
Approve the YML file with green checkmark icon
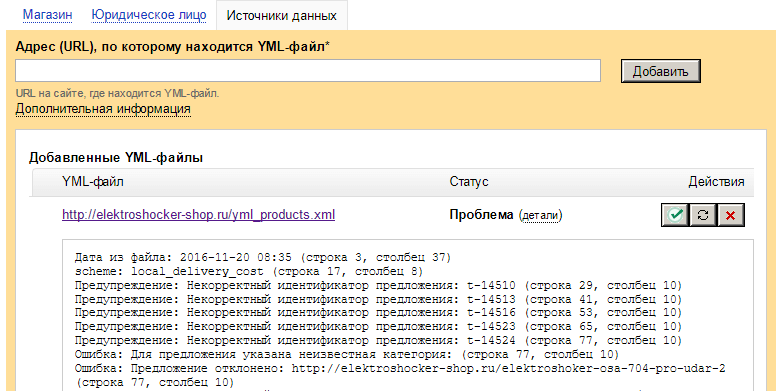[x=675, y=215]
